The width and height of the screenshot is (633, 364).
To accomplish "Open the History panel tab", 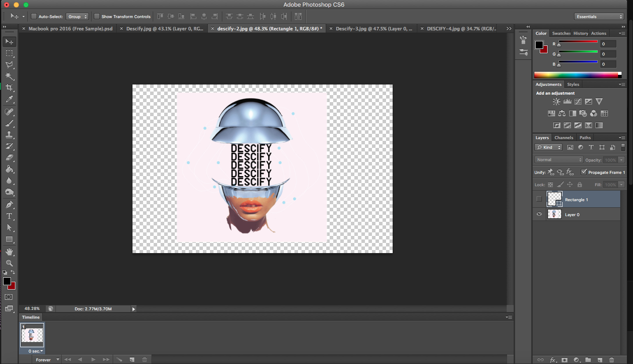I will 581,33.
